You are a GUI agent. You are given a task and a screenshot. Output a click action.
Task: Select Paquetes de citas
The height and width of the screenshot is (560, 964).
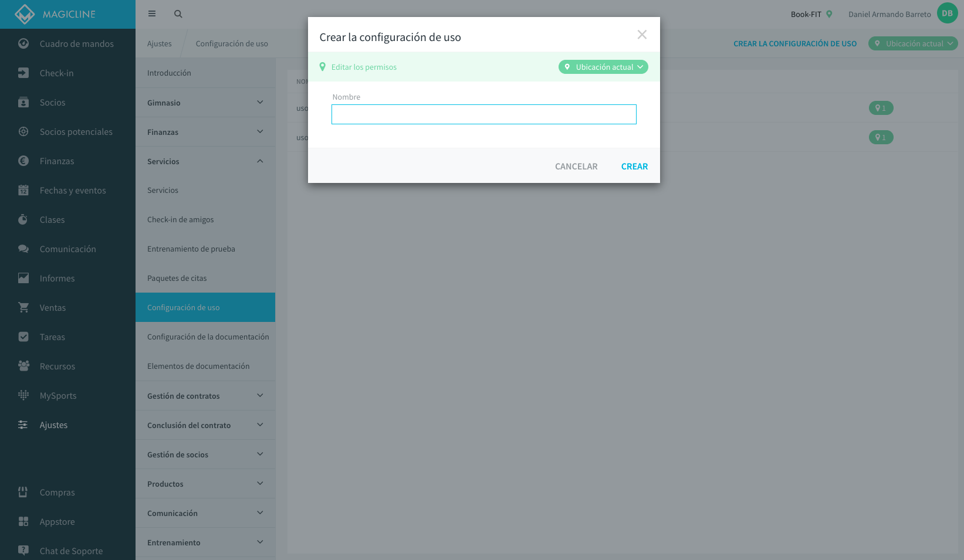205,278
